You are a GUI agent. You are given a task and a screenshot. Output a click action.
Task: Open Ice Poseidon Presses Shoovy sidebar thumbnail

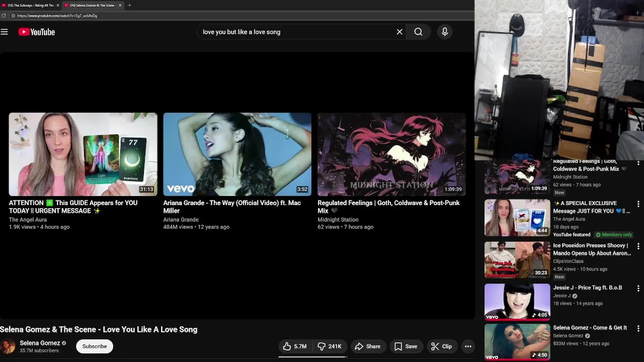(517, 260)
